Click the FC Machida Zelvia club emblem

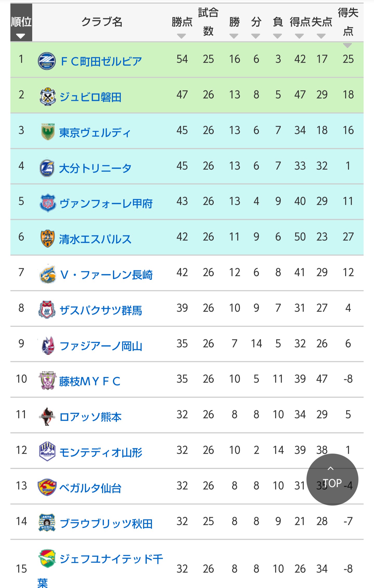click(47, 61)
